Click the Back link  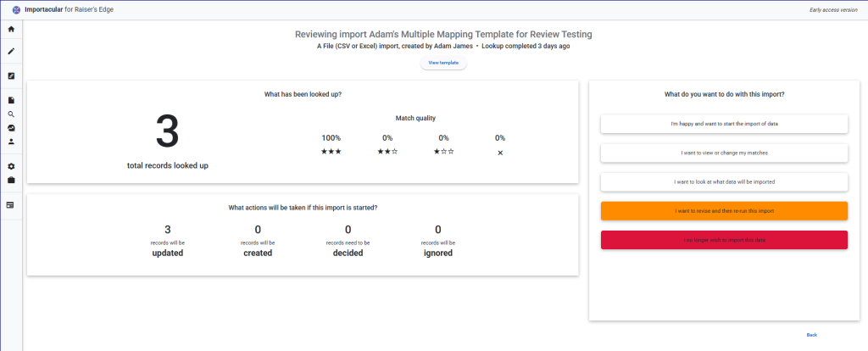point(811,335)
